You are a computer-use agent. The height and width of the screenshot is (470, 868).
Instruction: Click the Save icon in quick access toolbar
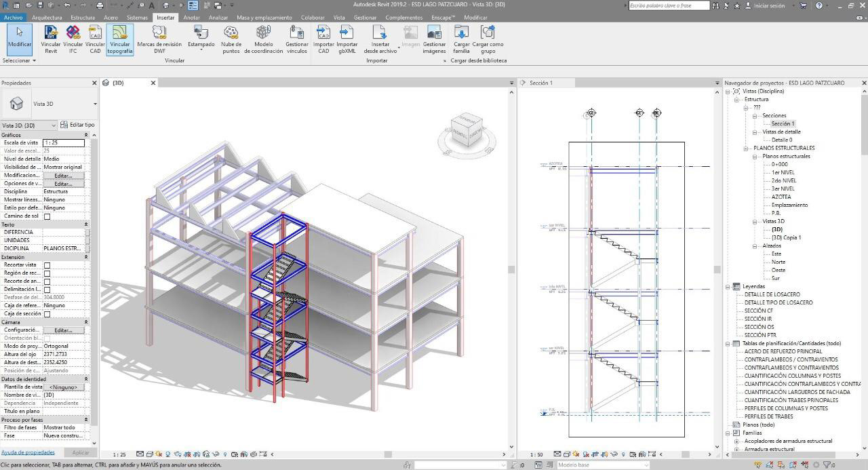coord(40,5)
